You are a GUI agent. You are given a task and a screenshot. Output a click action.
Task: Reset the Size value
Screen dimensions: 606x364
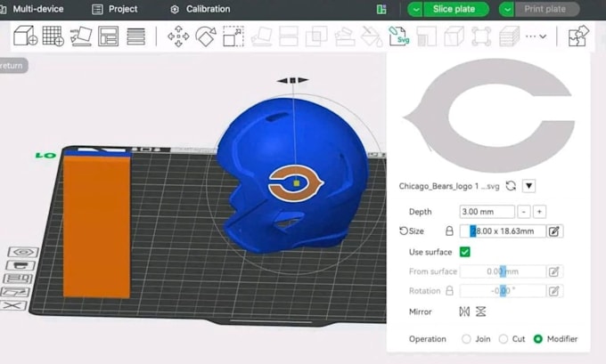(404, 231)
